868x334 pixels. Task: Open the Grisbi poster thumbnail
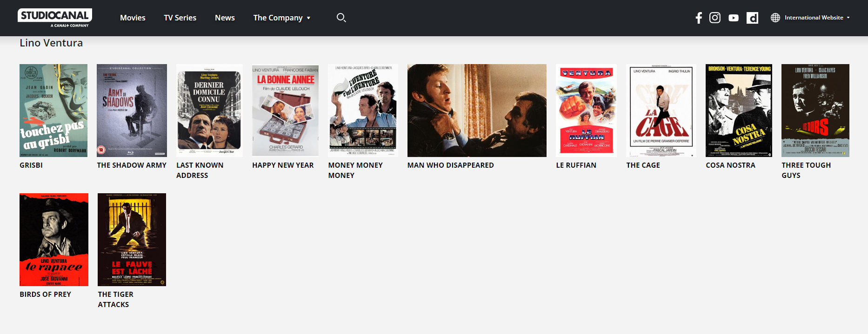pyautogui.click(x=53, y=111)
